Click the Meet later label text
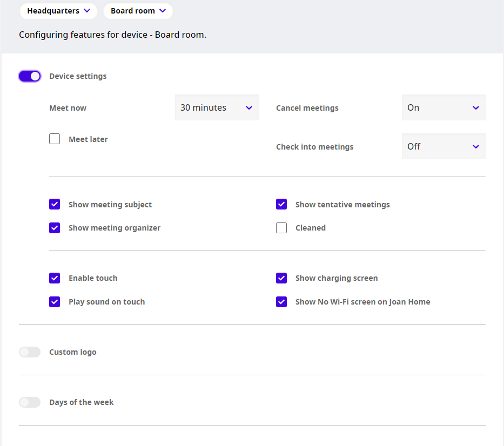This screenshot has height=446, width=504. [89, 139]
